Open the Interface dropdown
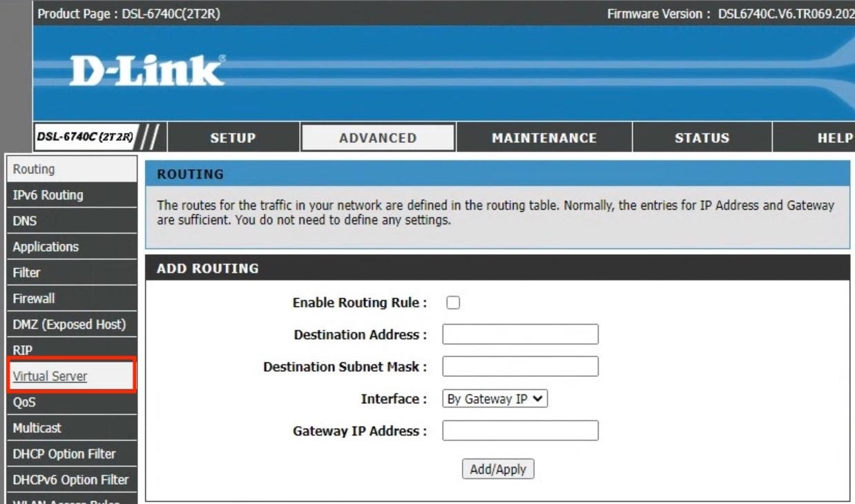Viewport: 855px width, 504px height. pos(494,399)
